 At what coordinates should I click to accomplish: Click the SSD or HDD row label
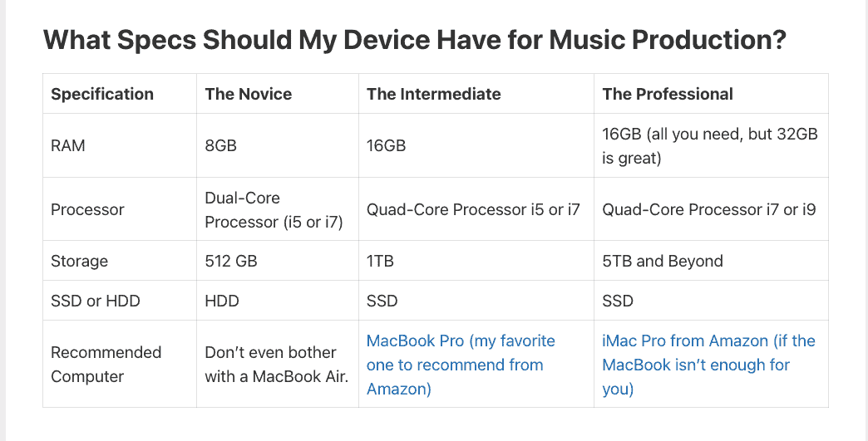coord(93,301)
